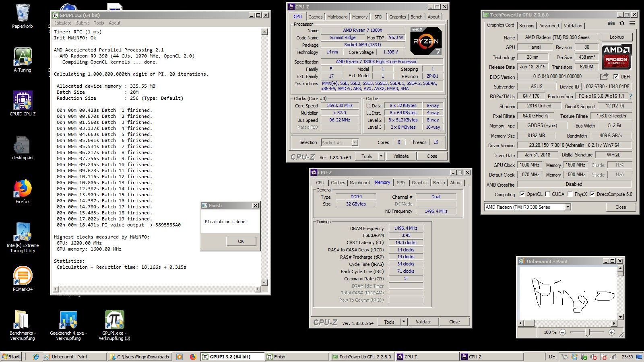The width and height of the screenshot is (644, 362).
Task: Open the GPU-Z hamburger menu
Action: 632,24
